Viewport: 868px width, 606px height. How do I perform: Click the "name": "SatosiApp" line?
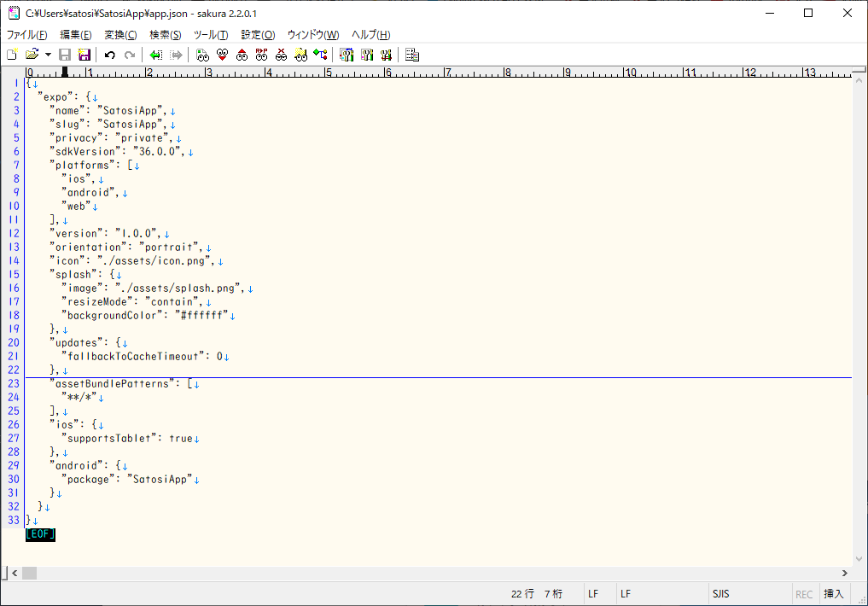[x=108, y=111]
